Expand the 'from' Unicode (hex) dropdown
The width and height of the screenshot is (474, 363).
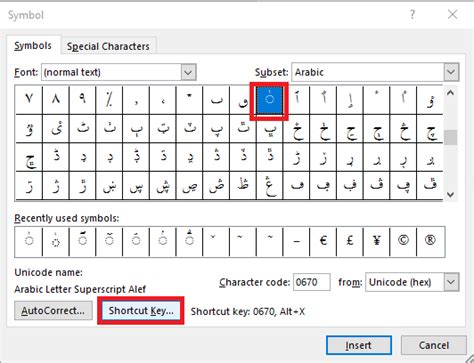click(451, 282)
